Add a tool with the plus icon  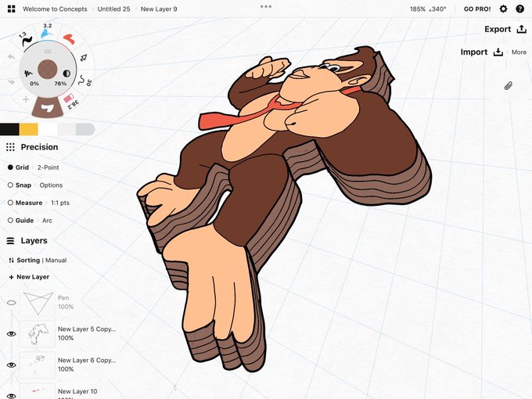[x=26, y=99]
